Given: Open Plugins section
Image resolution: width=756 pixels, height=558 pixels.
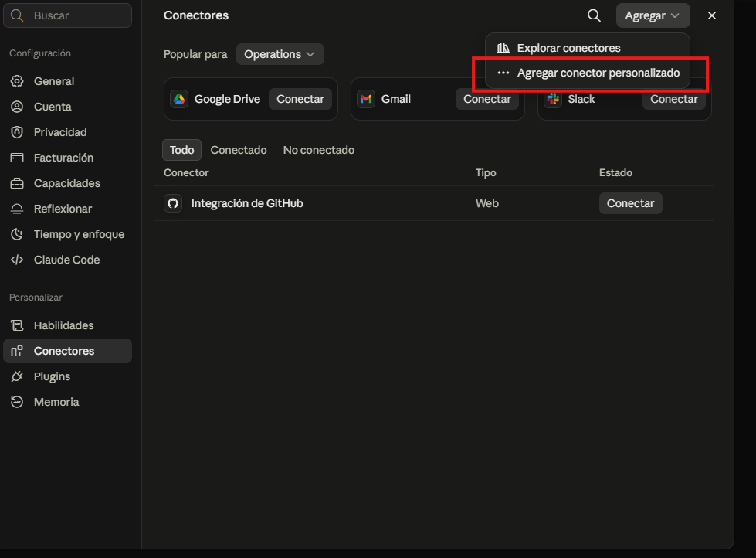Looking at the screenshot, I should click(67, 376).
